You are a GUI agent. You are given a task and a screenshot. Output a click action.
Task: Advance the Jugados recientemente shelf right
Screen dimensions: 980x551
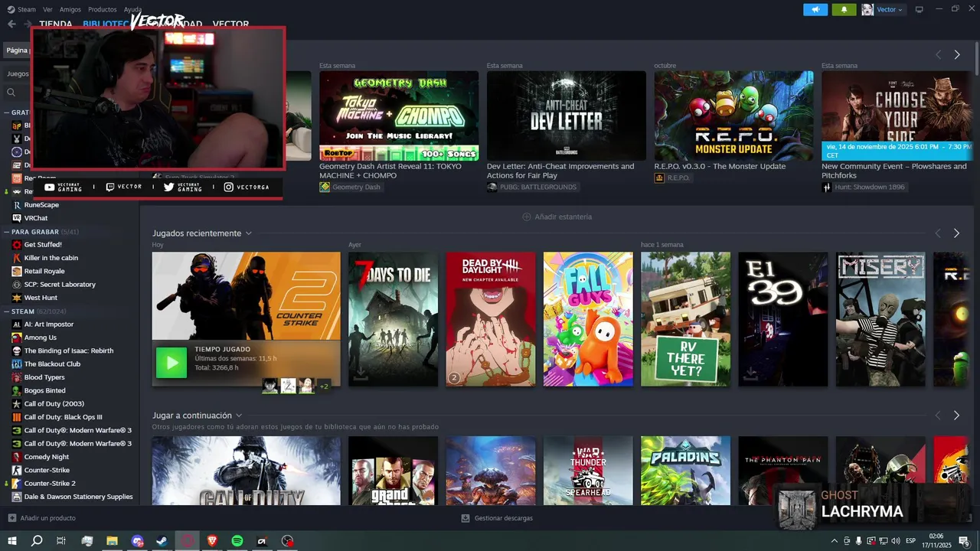(x=956, y=233)
